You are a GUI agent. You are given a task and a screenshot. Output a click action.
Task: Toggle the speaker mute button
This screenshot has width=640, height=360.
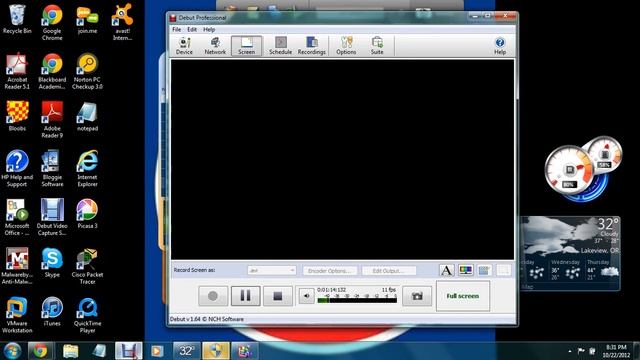[x=306, y=296]
